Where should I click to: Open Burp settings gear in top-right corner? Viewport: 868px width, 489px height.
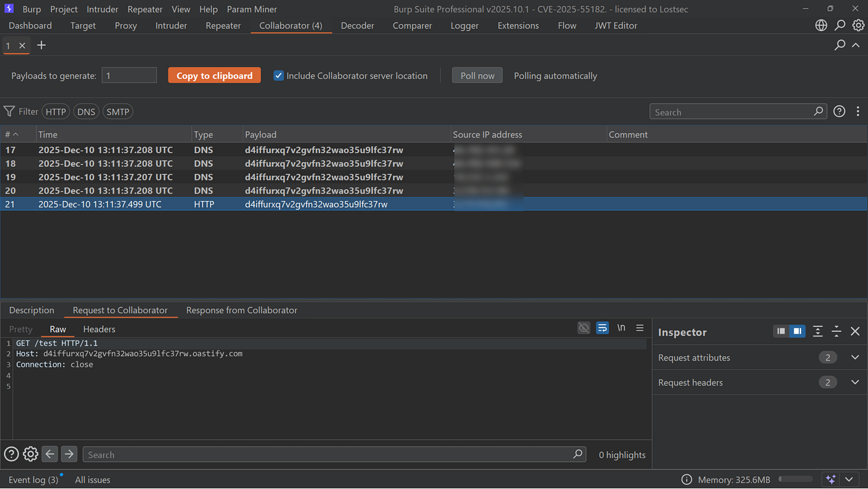858,25
